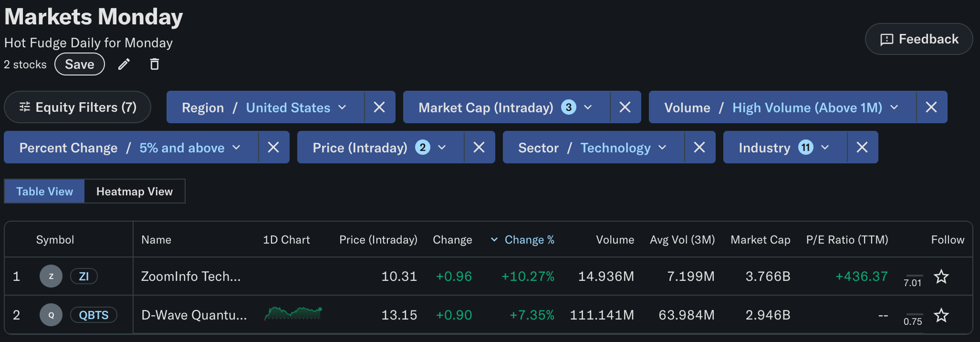Click the +436.37 P/E ratio cell
Screen dimensions: 980x342
coord(861,277)
